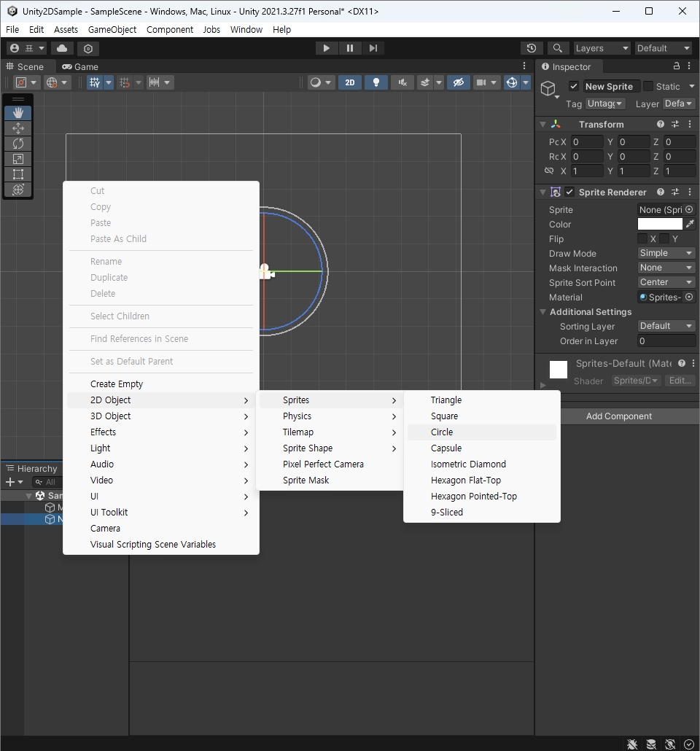This screenshot has width=700, height=751.
Task: Open the Draw Mode dropdown
Action: click(x=666, y=253)
